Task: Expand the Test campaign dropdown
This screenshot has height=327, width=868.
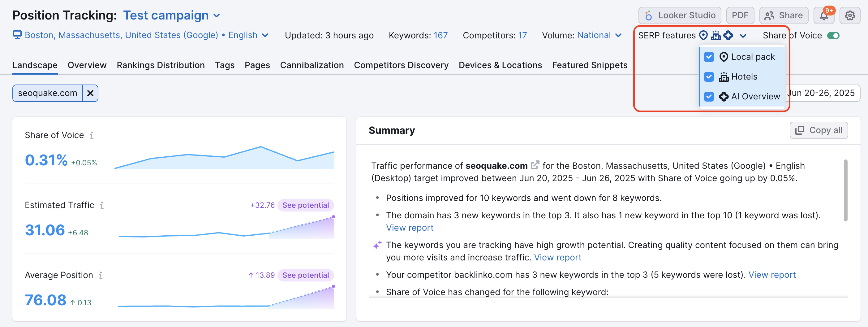Action: click(217, 15)
